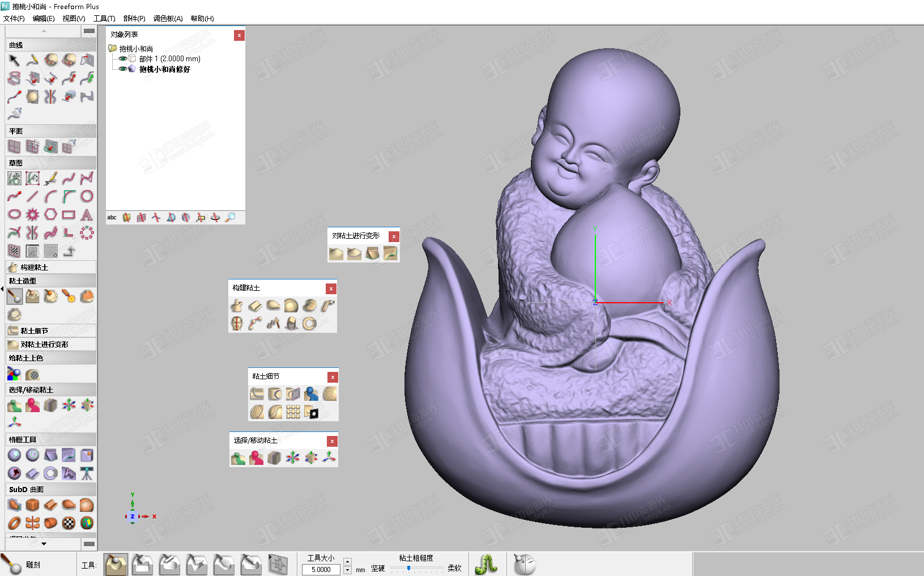Close the floating 粘土细节 panel

click(333, 377)
